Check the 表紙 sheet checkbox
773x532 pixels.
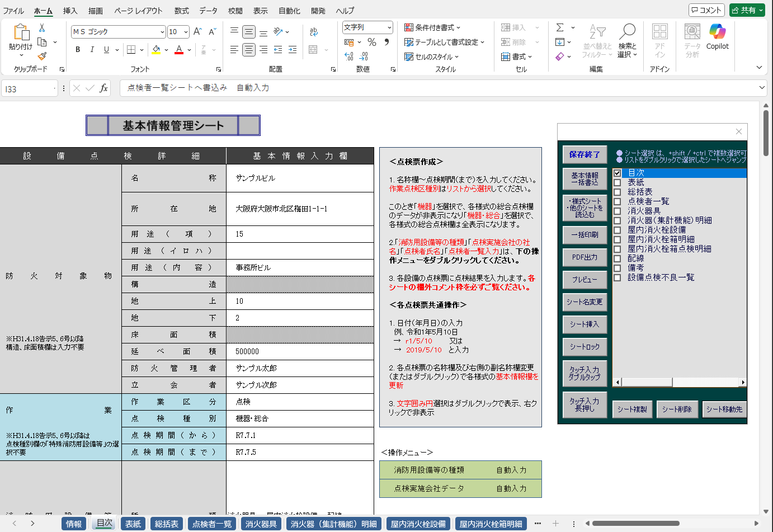(618, 182)
